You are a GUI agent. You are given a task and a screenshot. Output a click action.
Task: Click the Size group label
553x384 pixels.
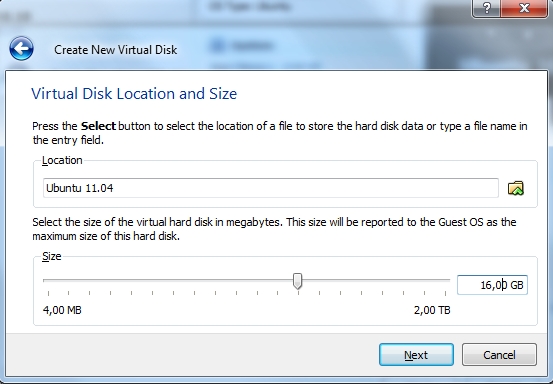pyautogui.click(x=51, y=256)
